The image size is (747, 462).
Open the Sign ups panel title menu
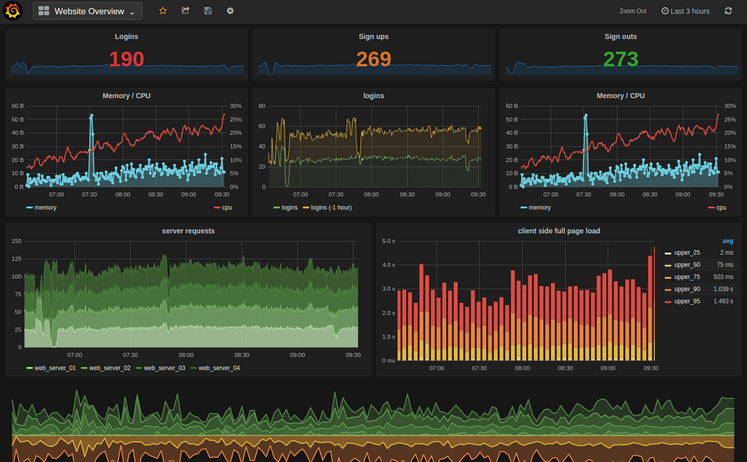coord(373,37)
